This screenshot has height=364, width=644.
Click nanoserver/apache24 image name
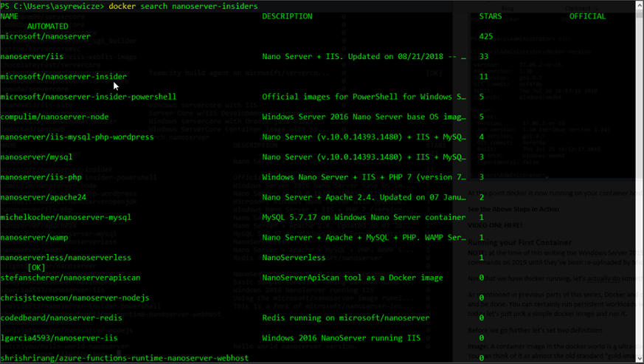(44, 198)
